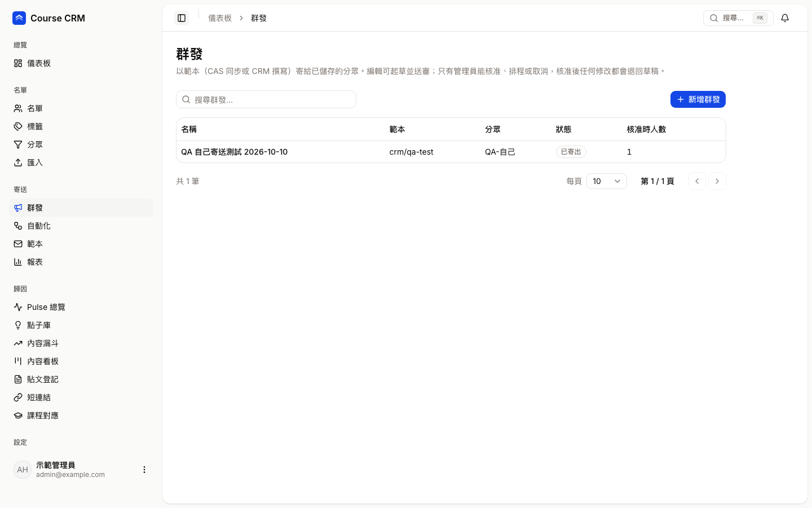Image resolution: width=812 pixels, height=508 pixels.
Task: Click the 儀表板 breadcrumb link
Action: click(x=220, y=18)
